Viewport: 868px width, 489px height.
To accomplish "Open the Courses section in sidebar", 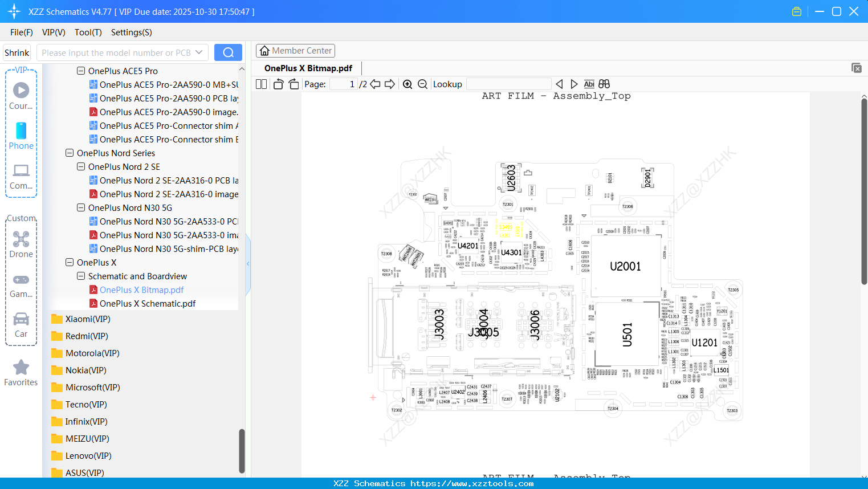I will [21, 96].
